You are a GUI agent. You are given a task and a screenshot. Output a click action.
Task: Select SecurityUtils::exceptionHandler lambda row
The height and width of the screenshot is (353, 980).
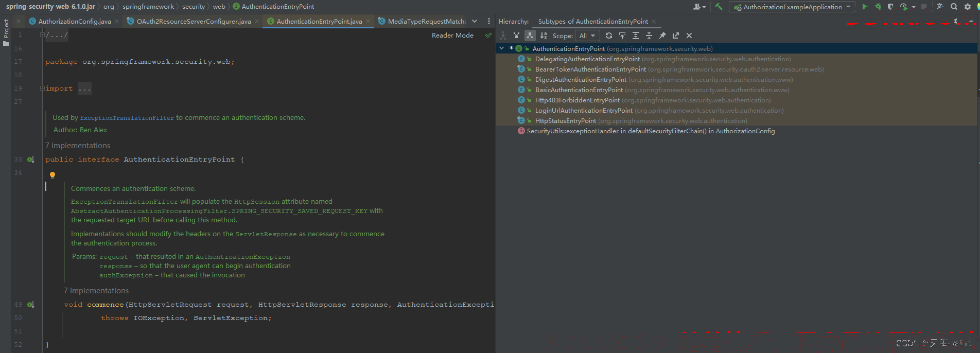(737, 131)
